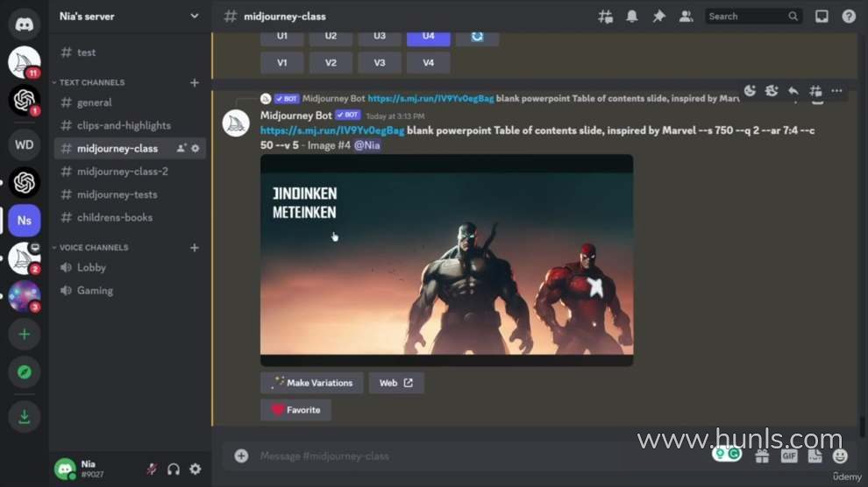Create a thread from the message
The image size is (868, 487).
[815, 91]
